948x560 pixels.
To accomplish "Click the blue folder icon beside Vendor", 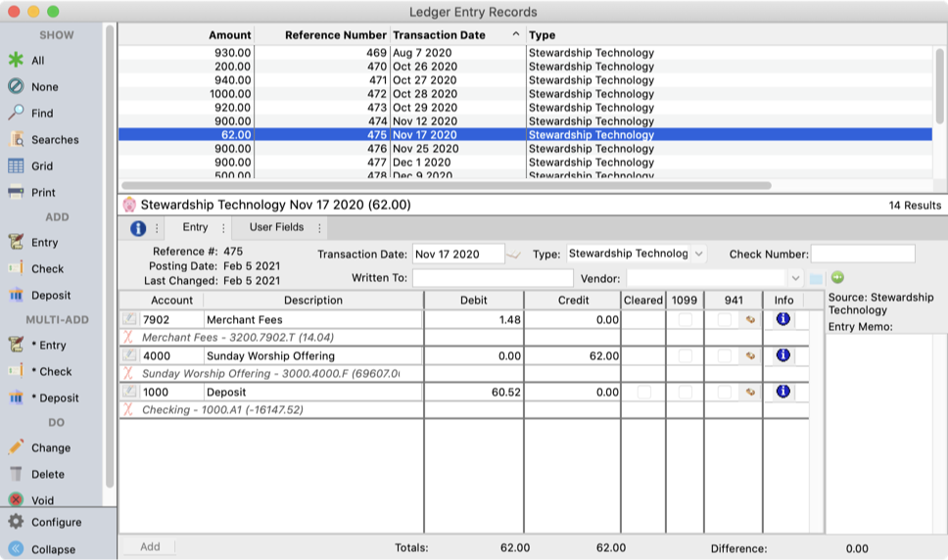I will [816, 278].
